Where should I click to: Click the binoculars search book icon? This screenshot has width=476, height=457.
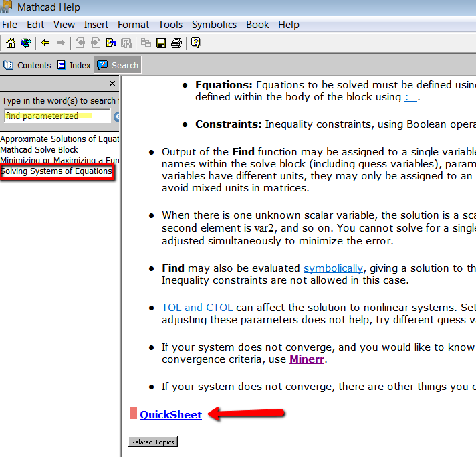126,43
